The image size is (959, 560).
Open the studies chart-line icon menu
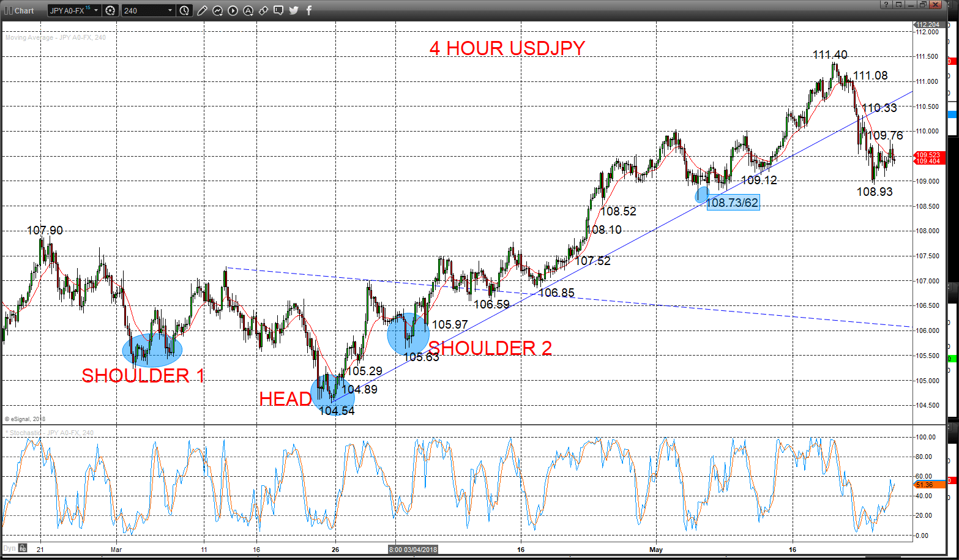coord(217,10)
